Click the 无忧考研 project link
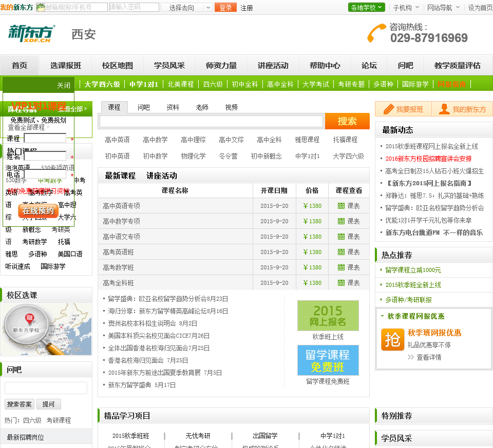The image size is (493, 448). [198, 436]
